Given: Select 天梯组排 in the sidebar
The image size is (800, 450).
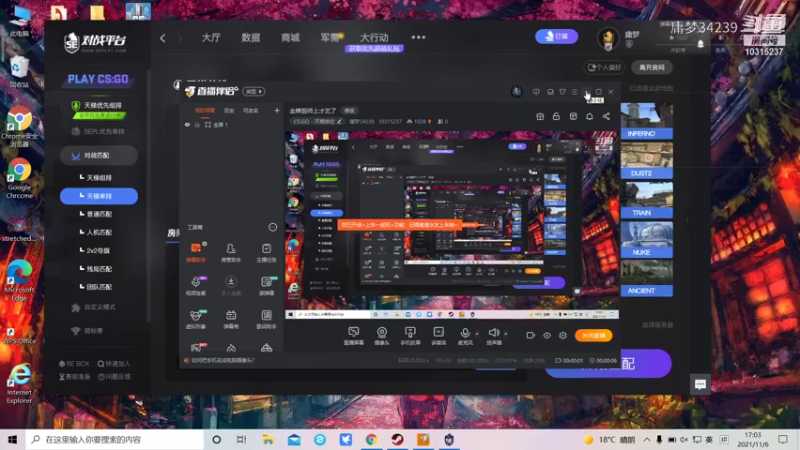Looking at the screenshot, I should (98, 178).
